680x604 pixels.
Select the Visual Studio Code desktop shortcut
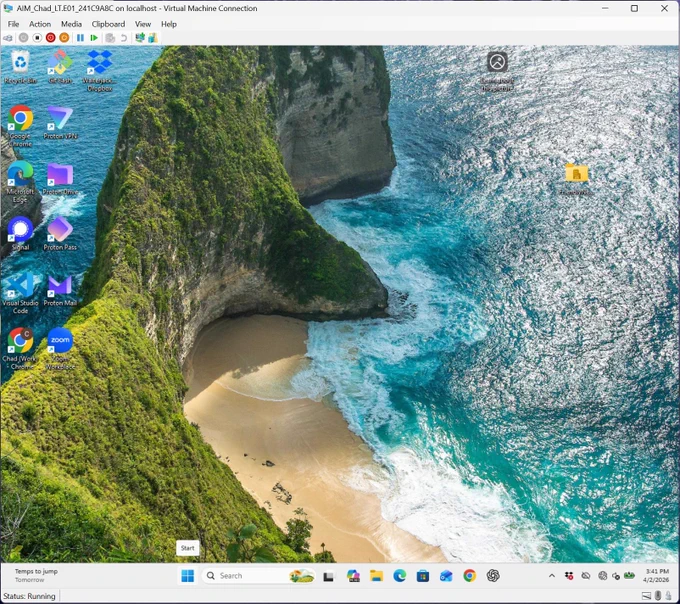[20, 293]
